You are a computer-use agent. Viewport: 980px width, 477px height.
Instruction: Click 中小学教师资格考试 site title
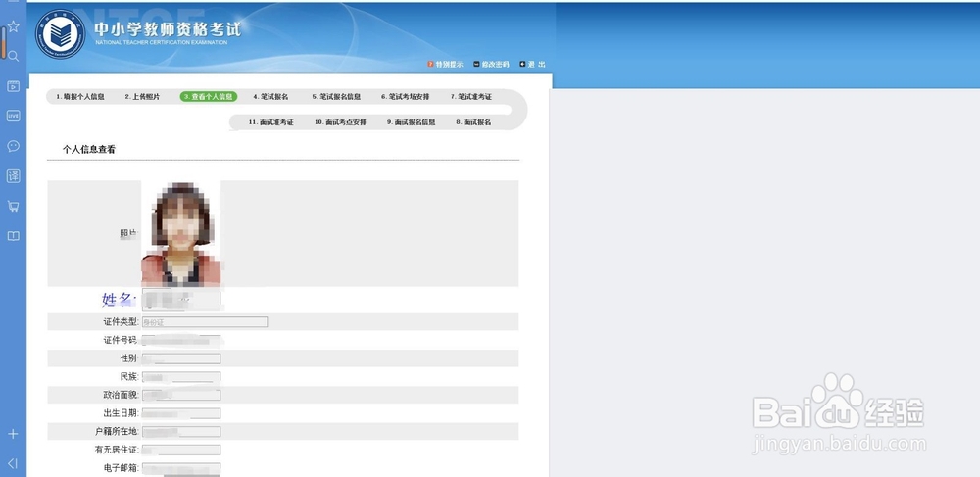(167, 28)
